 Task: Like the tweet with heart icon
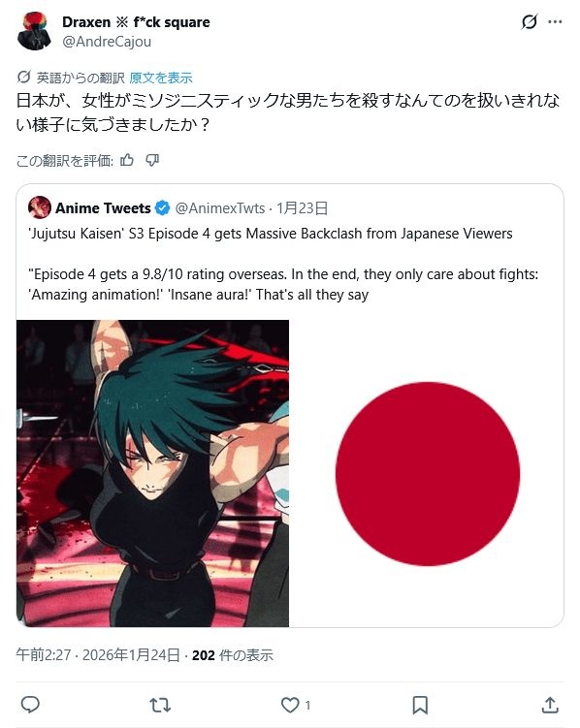tap(290, 705)
